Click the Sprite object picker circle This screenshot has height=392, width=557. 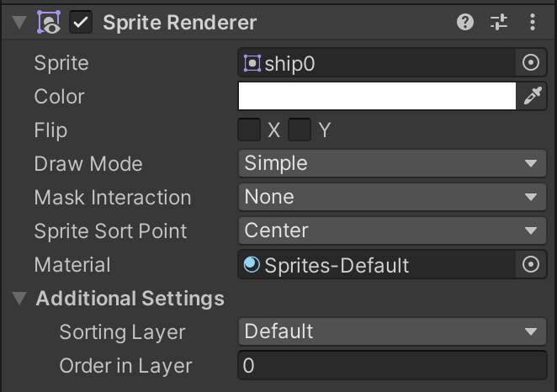(531, 63)
